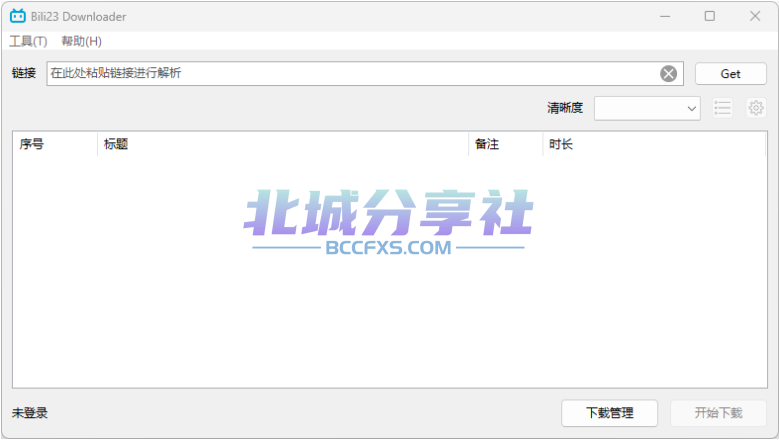Image resolution: width=779 pixels, height=440 pixels.
Task: Open the 工具(T) menu
Action: pyautogui.click(x=28, y=41)
